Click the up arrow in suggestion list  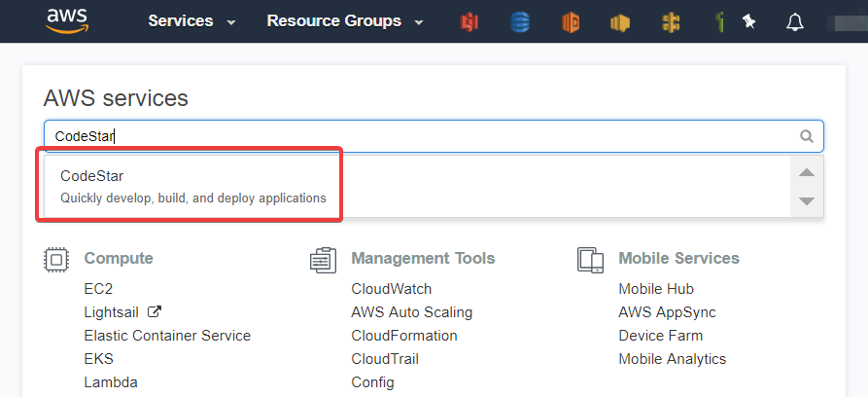[x=807, y=172]
